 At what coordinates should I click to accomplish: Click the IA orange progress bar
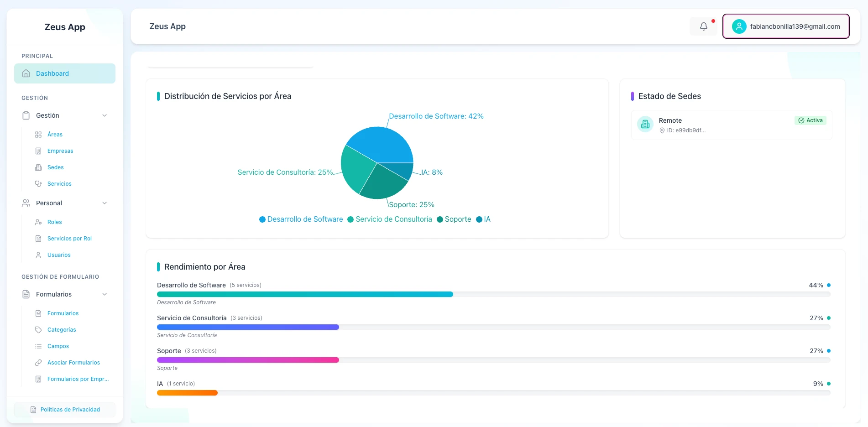click(187, 393)
